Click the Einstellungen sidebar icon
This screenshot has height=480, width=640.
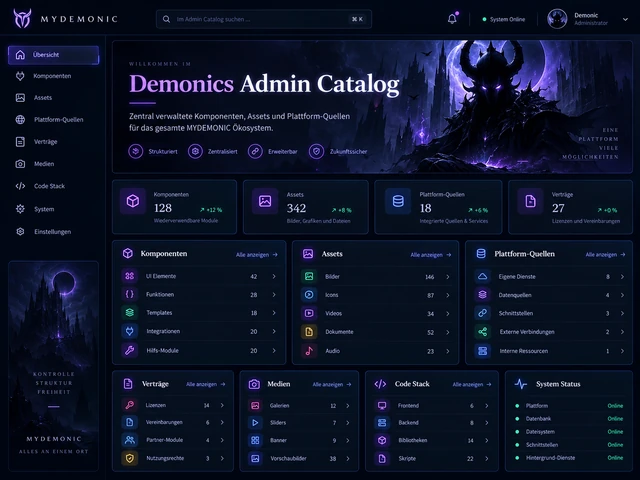20,231
